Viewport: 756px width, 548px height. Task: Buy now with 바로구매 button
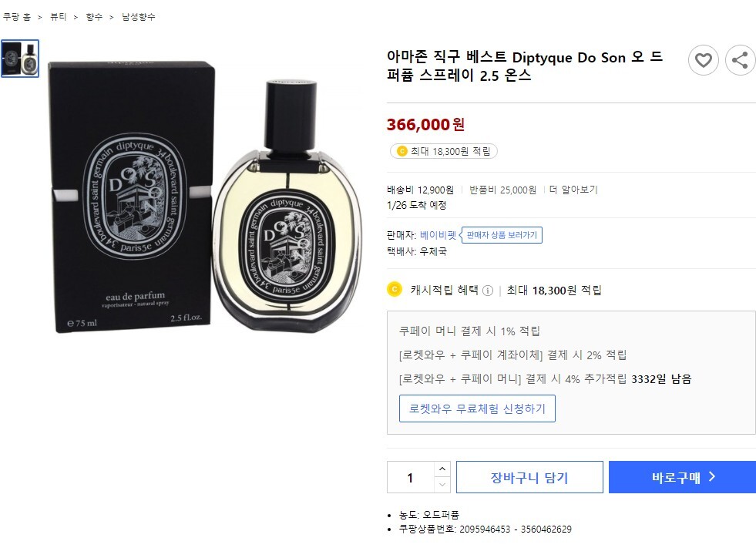pyautogui.click(x=682, y=477)
